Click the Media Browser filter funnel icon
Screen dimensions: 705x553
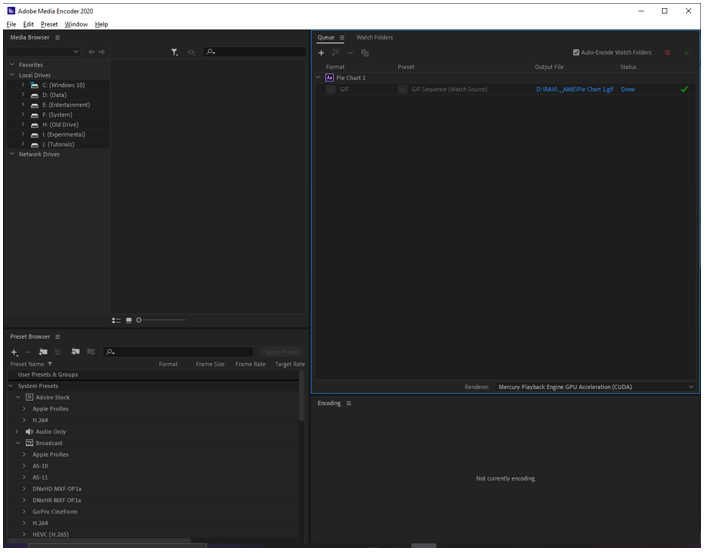[174, 52]
